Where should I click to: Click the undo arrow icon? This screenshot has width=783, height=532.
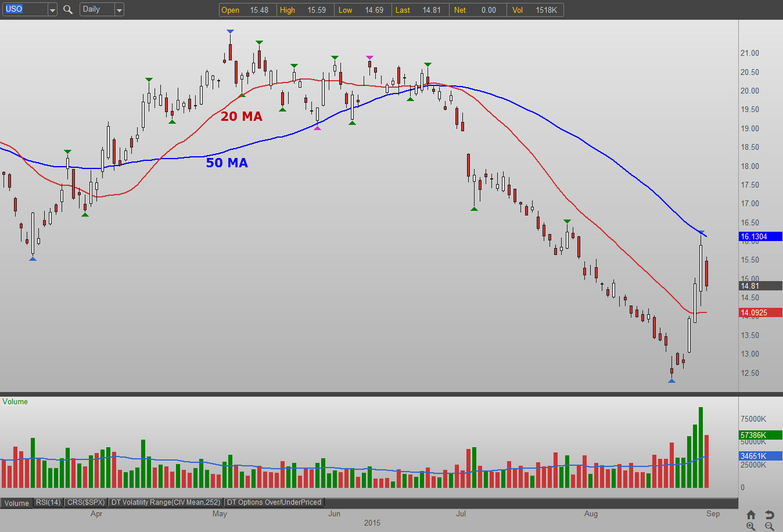tap(770, 515)
